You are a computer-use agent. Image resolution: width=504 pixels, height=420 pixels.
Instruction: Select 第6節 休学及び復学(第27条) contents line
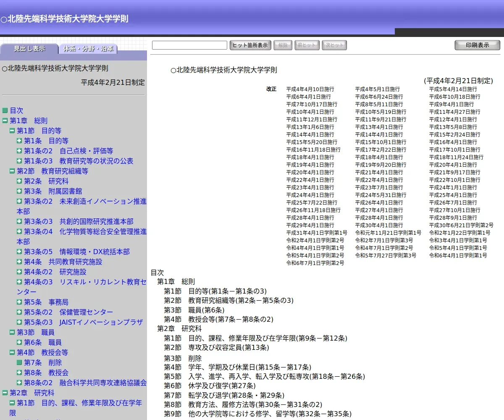tap(209, 386)
